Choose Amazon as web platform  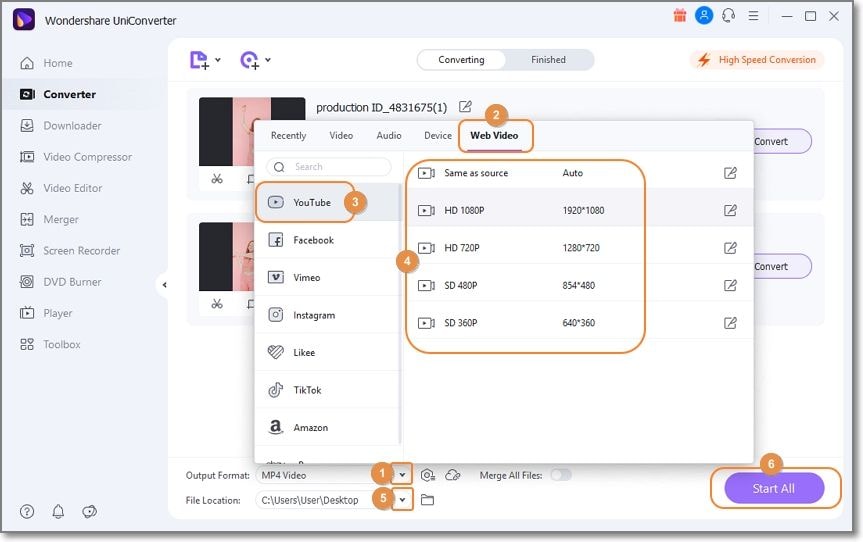328,428
